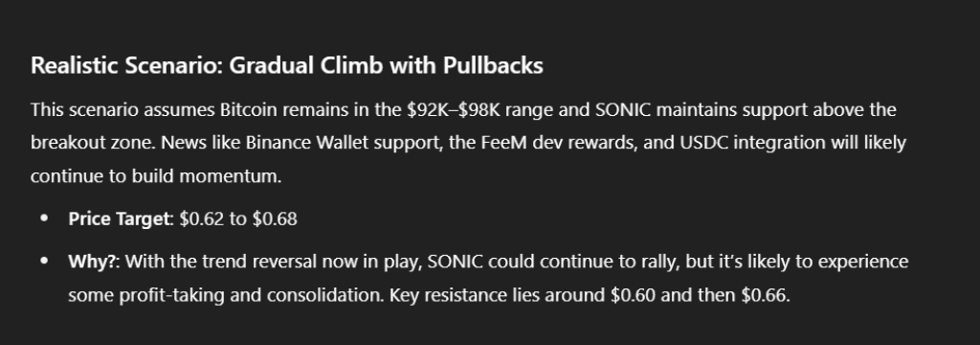This screenshot has height=345, width=980.
Task: Click the first bullet point marker
Action: (x=44, y=218)
